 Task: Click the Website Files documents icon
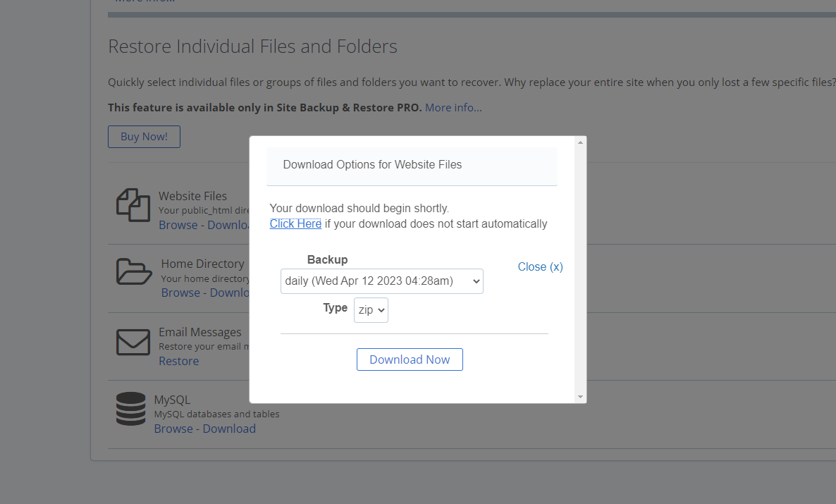click(133, 205)
